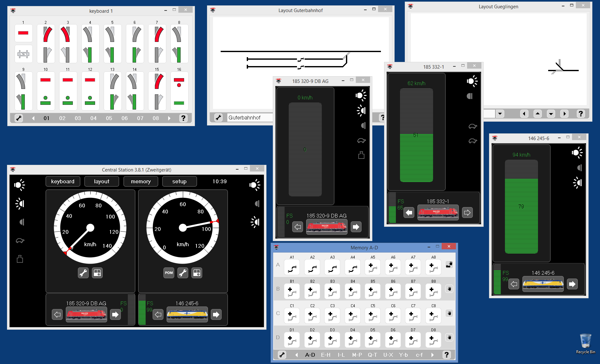The height and width of the screenshot is (364, 600).
Task: Toggle top light function at Central Station right
Action: (x=255, y=185)
